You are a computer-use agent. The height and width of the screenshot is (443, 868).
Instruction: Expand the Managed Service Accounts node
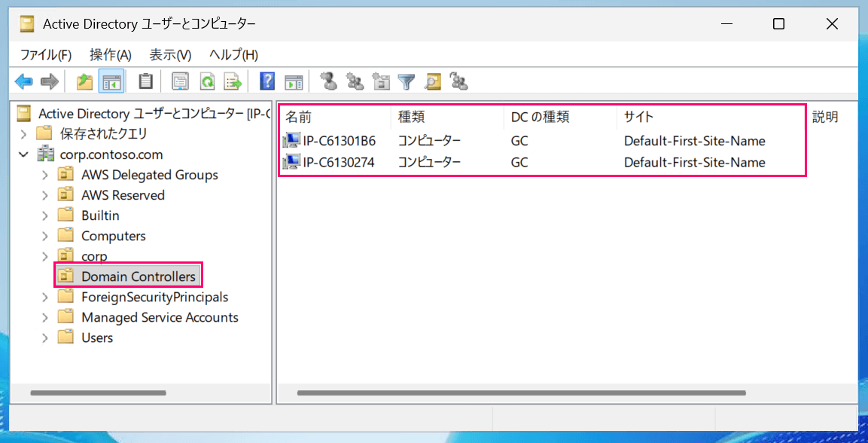45,318
